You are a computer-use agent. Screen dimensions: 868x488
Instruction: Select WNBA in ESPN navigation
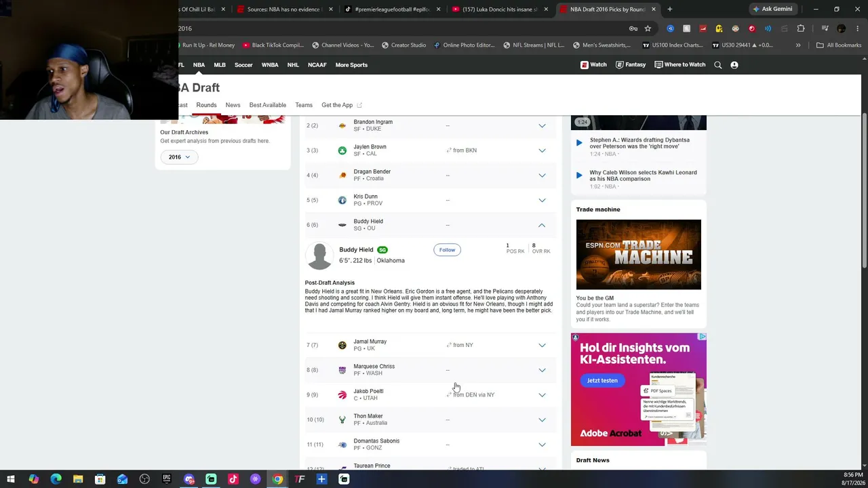[x=270, y=65]
